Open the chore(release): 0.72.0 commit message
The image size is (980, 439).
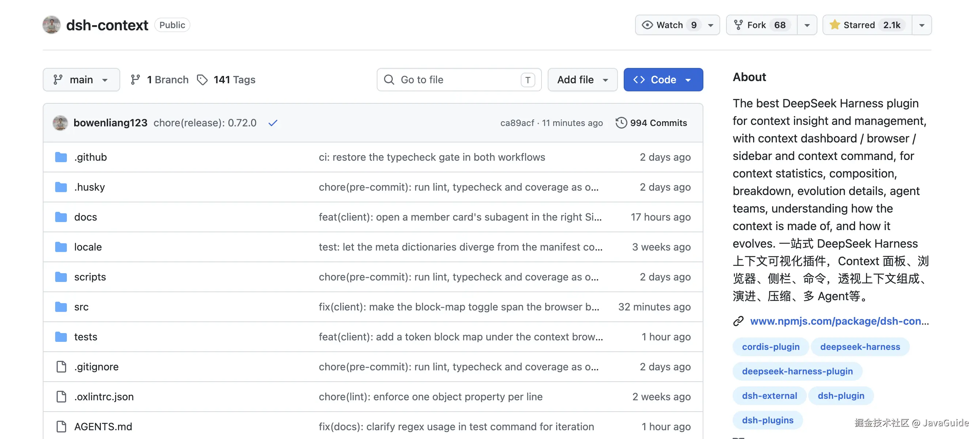(x=205, y=123)
